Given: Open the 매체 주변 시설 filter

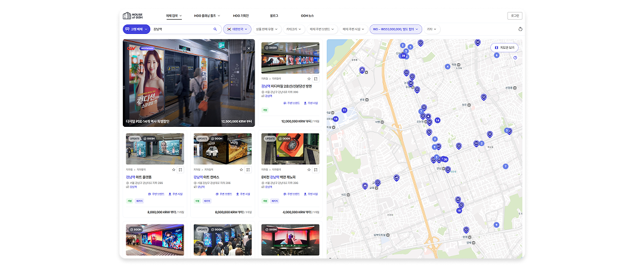Looking at the screenshot, I should coord(354,29).
